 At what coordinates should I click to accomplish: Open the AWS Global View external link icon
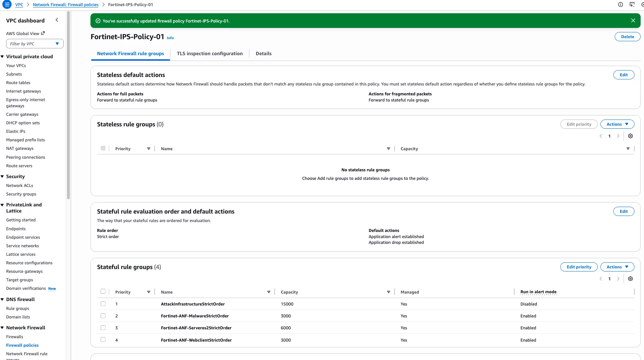tap(43, 33)
